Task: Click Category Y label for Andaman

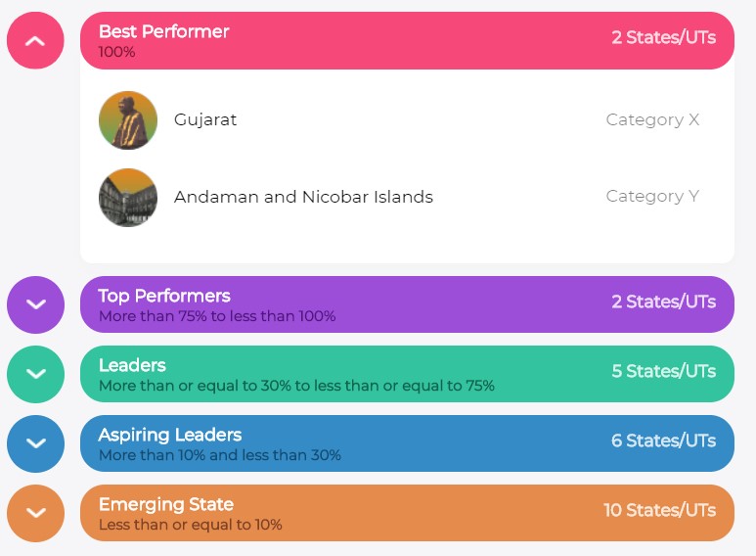Action: point(652,196)
